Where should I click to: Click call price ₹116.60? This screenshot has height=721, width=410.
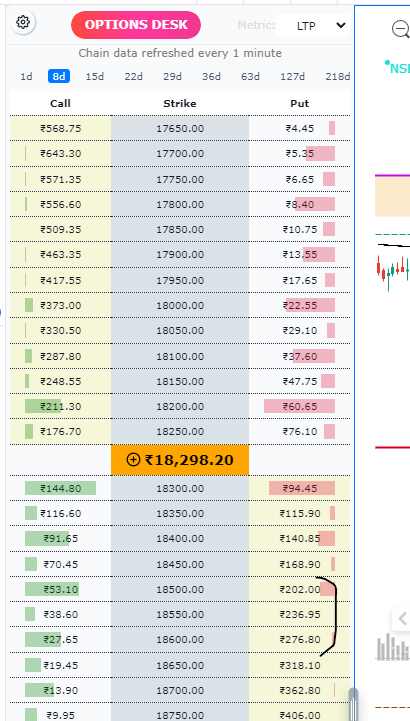(61, 513)
